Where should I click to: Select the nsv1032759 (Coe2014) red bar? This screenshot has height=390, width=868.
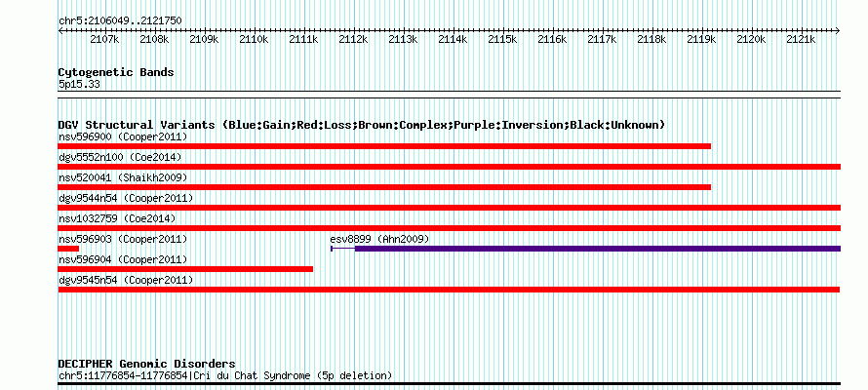point(449,228)
